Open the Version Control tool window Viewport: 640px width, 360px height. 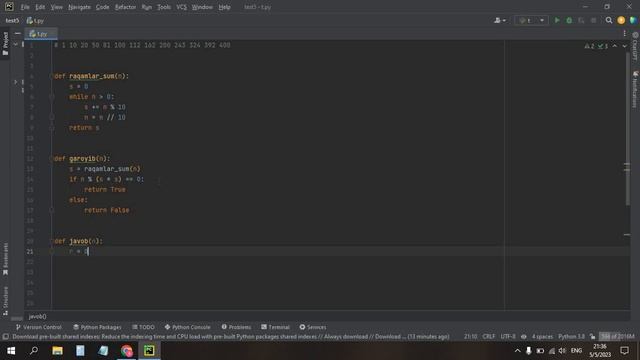click(38, 327)
